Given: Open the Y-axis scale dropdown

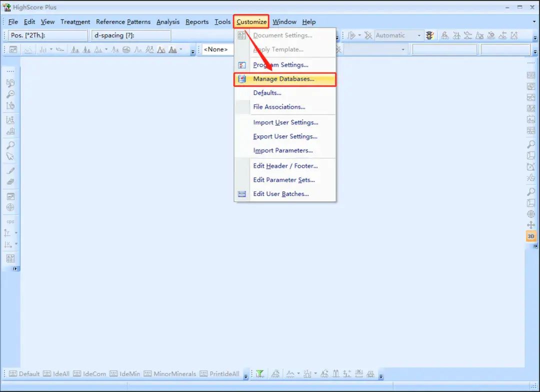Looking at the screenshot, I should (16, 233).
